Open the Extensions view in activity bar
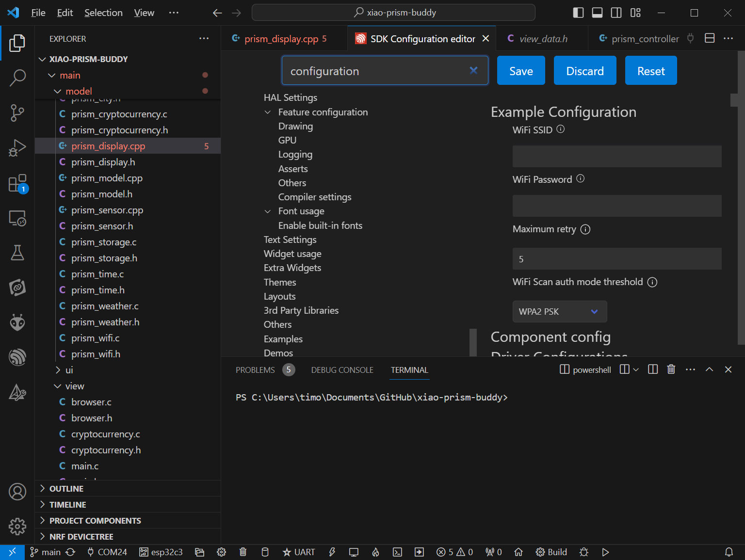Screen dimensions: 745x560 tap(17, 184)
